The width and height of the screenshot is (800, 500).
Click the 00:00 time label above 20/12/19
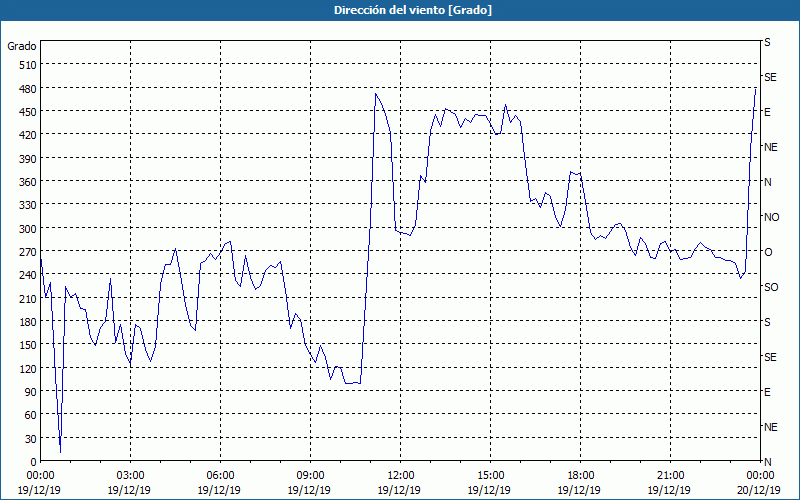pos(760,476)
